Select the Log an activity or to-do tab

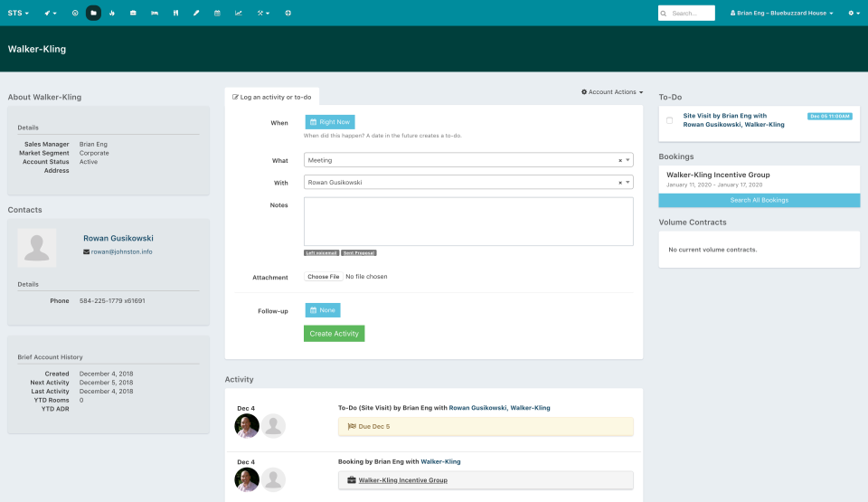(x=272, y=97)
